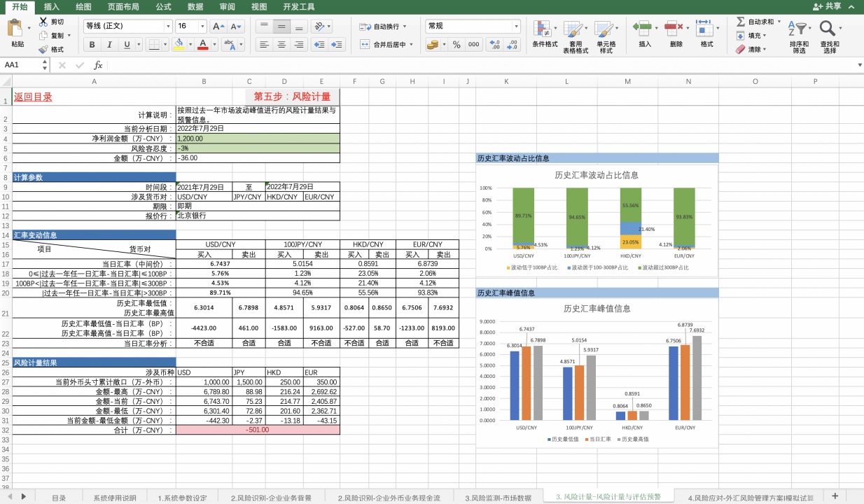
Task: Click the Name Box showing AA1
Action: click(x=21, y=65)
